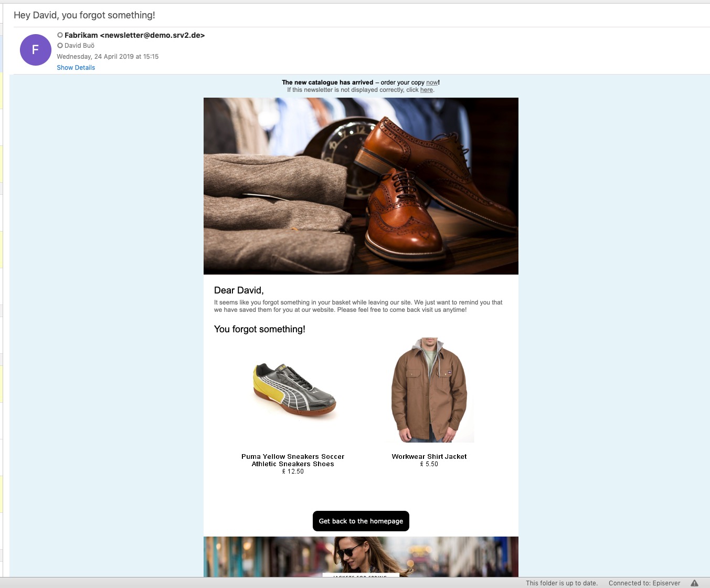Click the £ 12.50 sneaker price
This screenshot has height=588, width=710.
[x=293, y=471]
